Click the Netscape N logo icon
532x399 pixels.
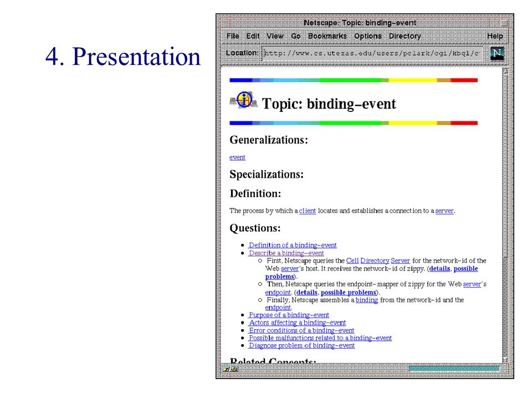497,53
